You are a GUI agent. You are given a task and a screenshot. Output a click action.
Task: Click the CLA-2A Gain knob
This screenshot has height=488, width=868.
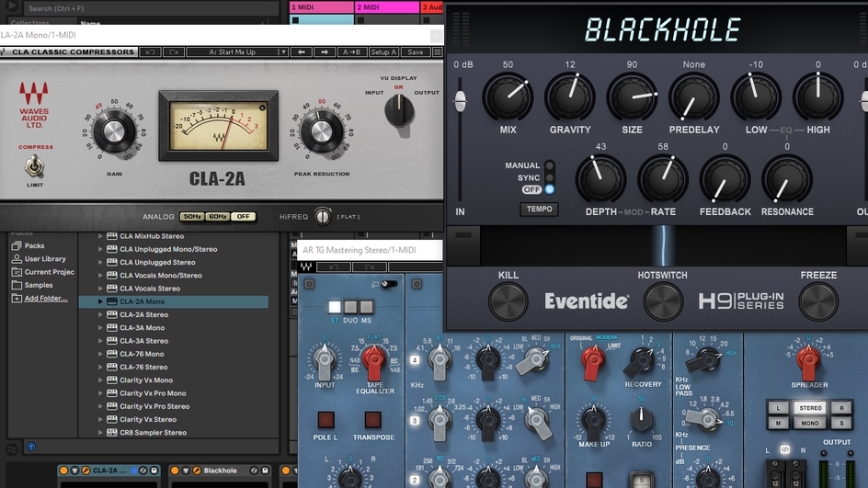[x=114, y=131]
